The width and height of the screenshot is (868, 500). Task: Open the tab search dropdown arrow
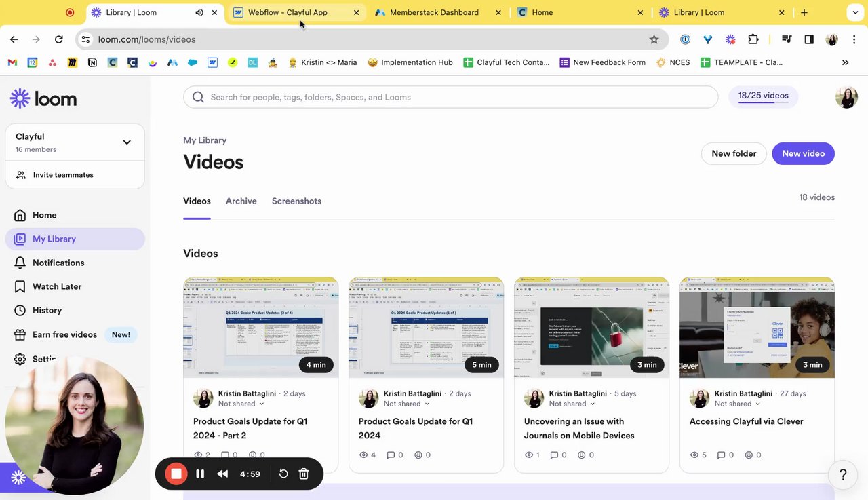tap(854, 12)
